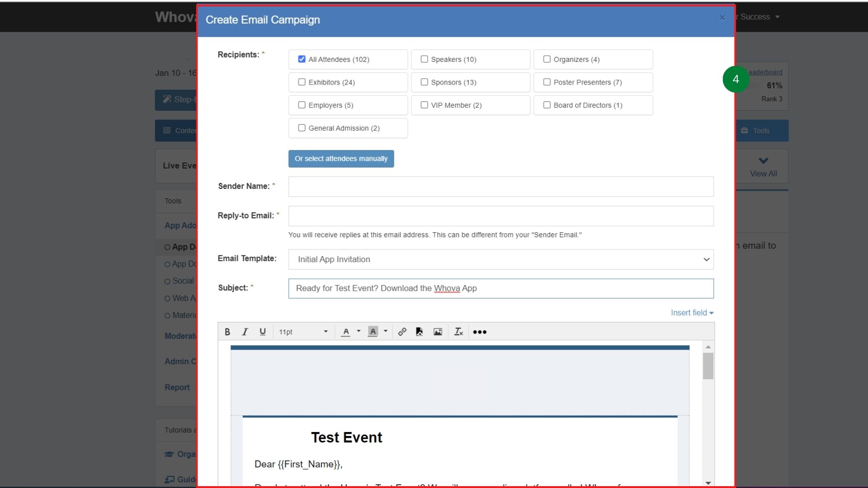Click Or select attendees manually button
This screenshot has height=488, width=868.
click(x=341, y=159)
